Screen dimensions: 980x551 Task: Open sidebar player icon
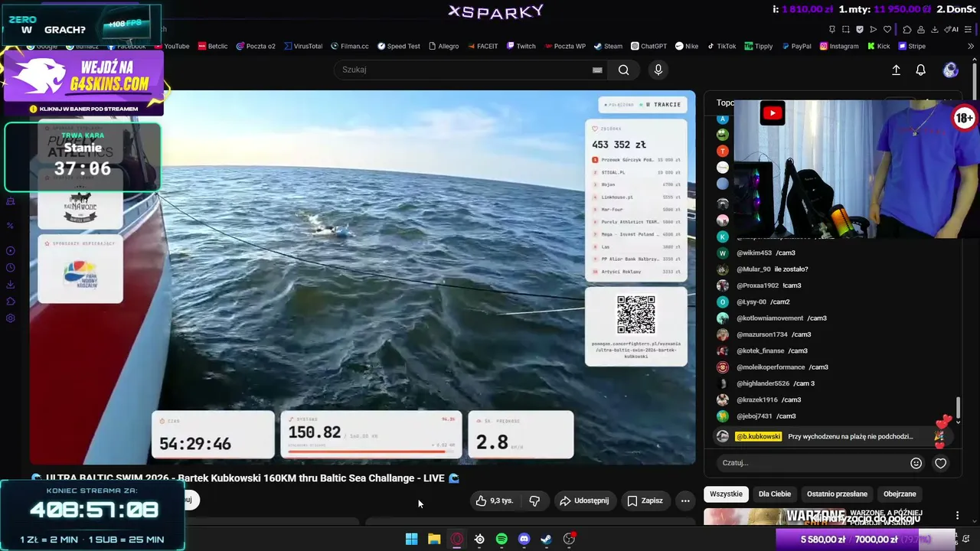(11, 251)
